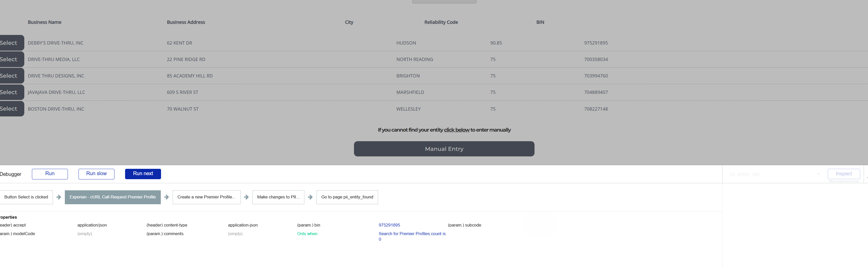
Task: Click the Inspect button
Action: pyautogui.click(x=843, y=174)
